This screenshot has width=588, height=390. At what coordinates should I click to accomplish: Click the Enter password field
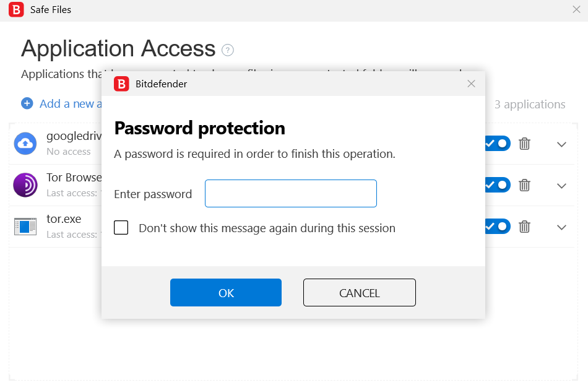(x=290, y=194)
